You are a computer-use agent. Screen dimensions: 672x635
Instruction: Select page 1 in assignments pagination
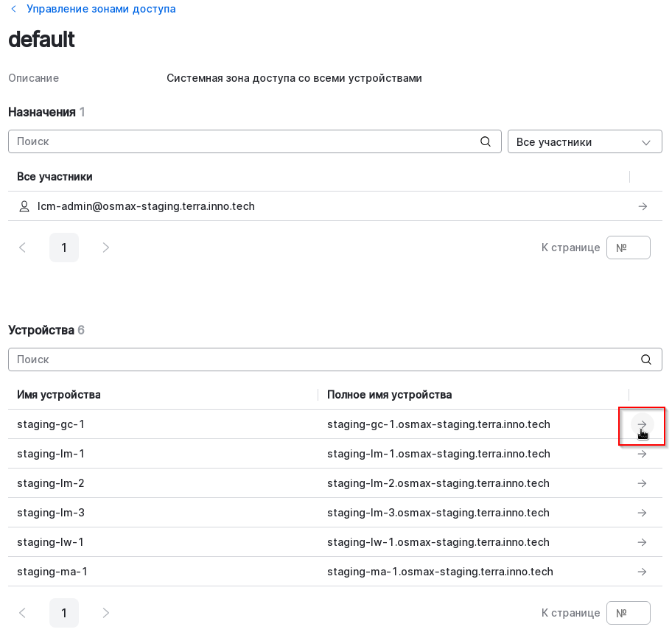tap(64, 248)
